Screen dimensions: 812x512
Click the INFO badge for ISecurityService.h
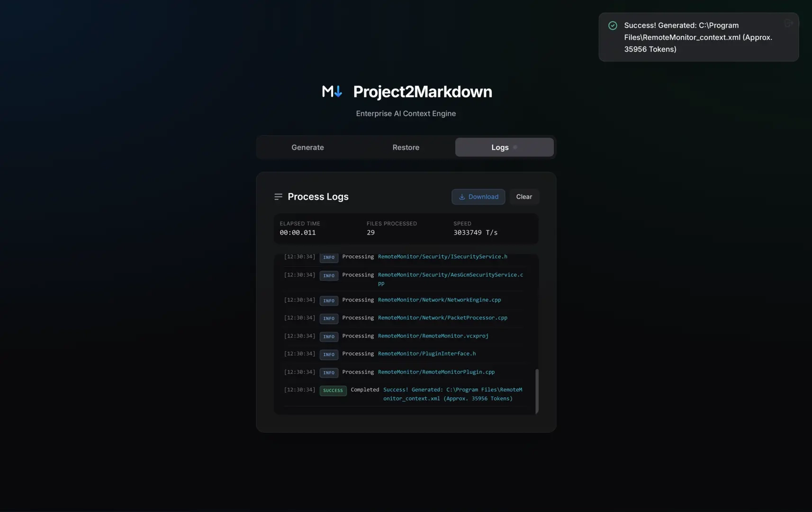329,257
